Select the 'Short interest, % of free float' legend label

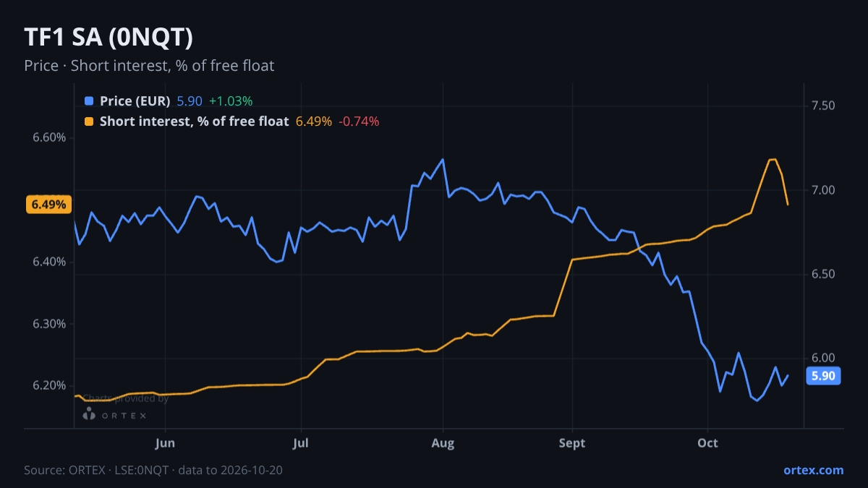[x=194, y=121]
